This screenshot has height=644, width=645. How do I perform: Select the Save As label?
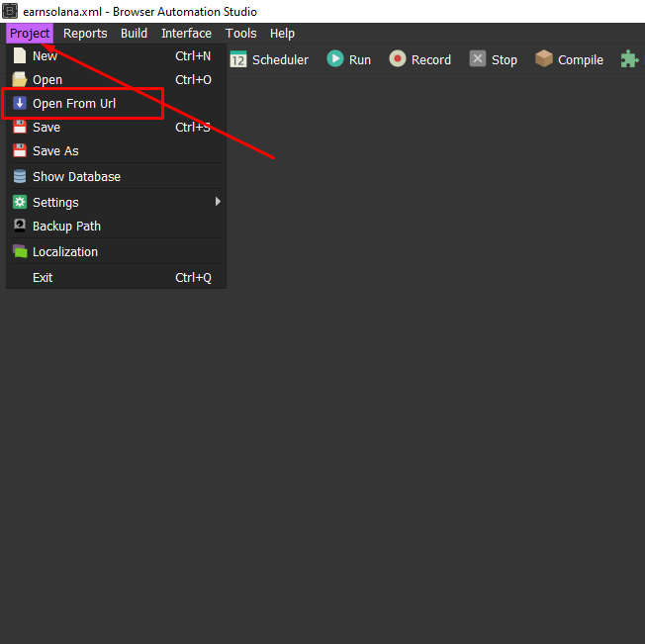click(x=55, y=151)
